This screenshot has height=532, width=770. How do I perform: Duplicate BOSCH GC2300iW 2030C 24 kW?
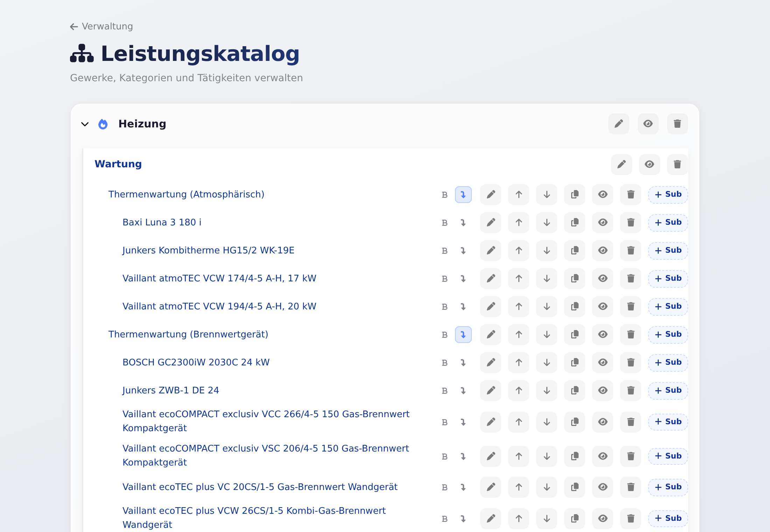coord(575,363)
